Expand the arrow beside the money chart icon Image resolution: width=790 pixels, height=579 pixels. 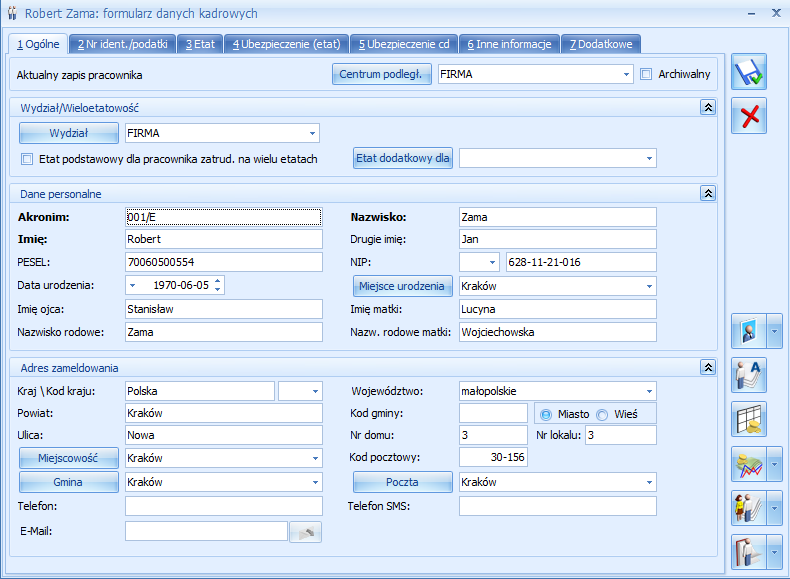point(774,464)
